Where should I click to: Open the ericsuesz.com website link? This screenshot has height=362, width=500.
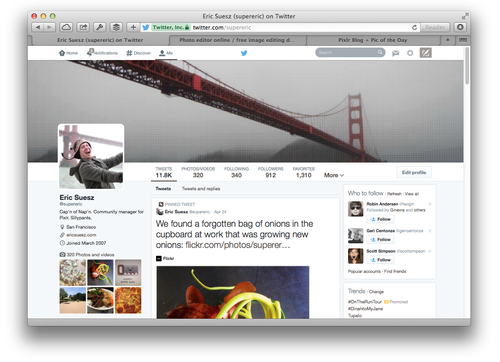coord(81,235)
